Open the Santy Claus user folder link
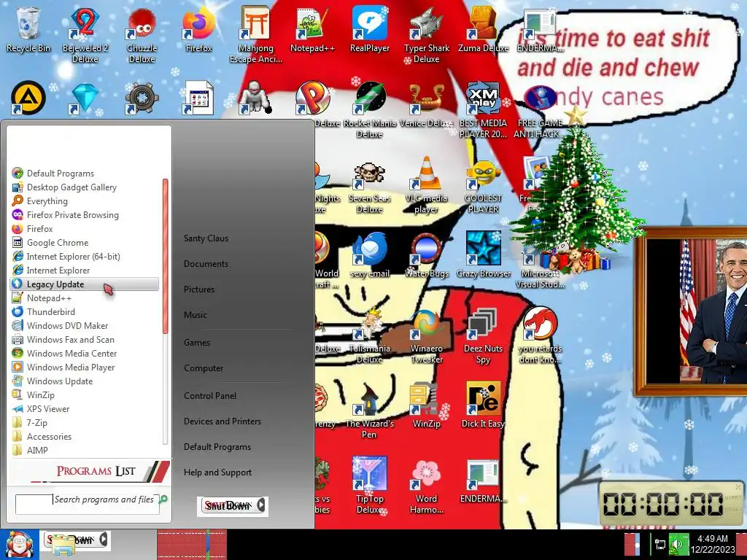Image resolution: width=747 pixels, height=560 pixels. pyautogui.click(x=206, y=238)
